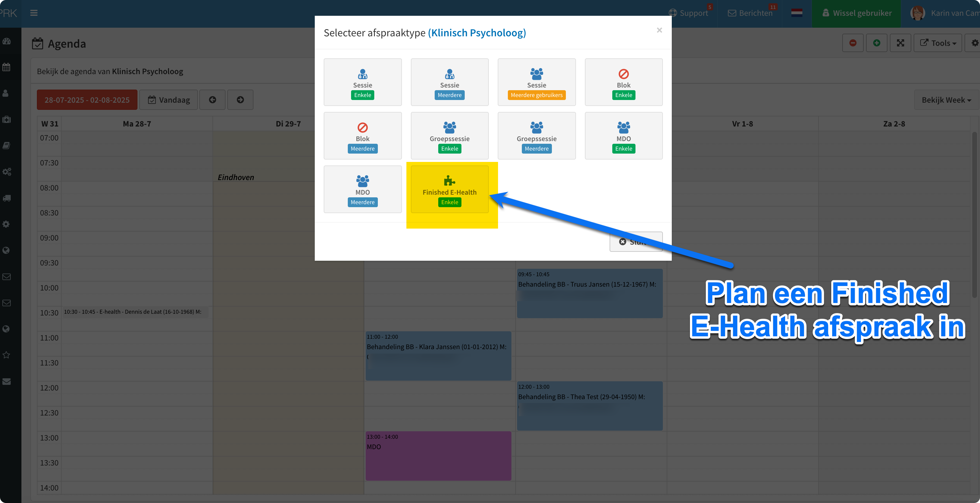Open the double cogs icon in sidebar
Viewport: 980px width, 503px height.
coord(7,172)
